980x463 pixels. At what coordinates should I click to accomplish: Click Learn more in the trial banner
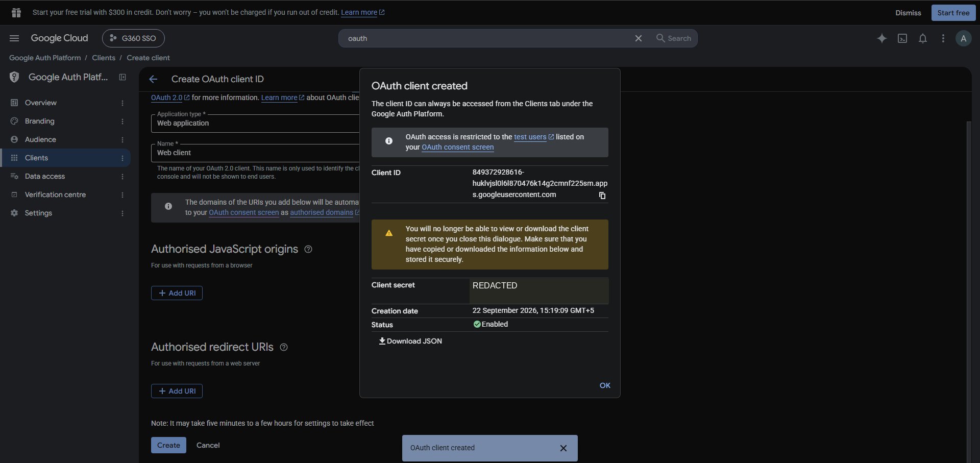click(362, 12)
